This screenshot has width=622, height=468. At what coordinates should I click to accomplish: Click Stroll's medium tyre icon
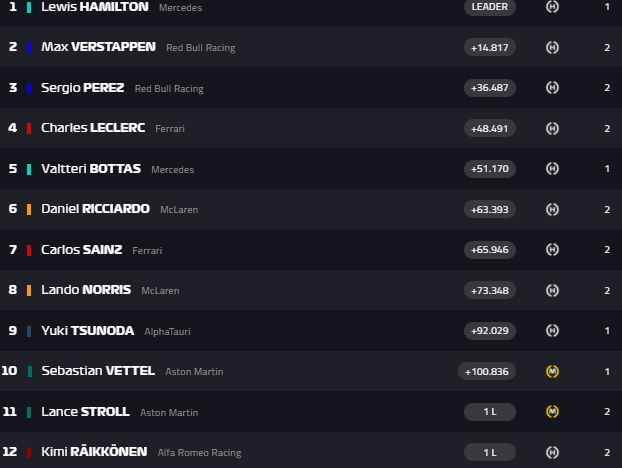click(552, 411)
